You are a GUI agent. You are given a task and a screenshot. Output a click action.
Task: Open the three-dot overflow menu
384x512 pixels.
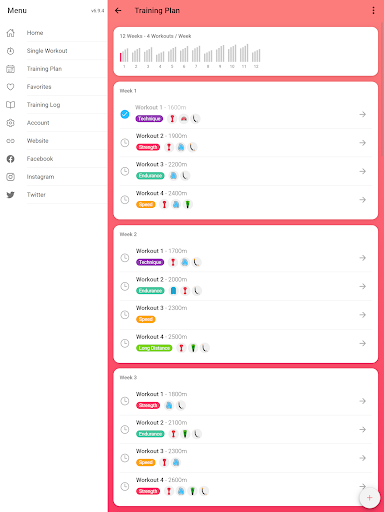[373, 11]
